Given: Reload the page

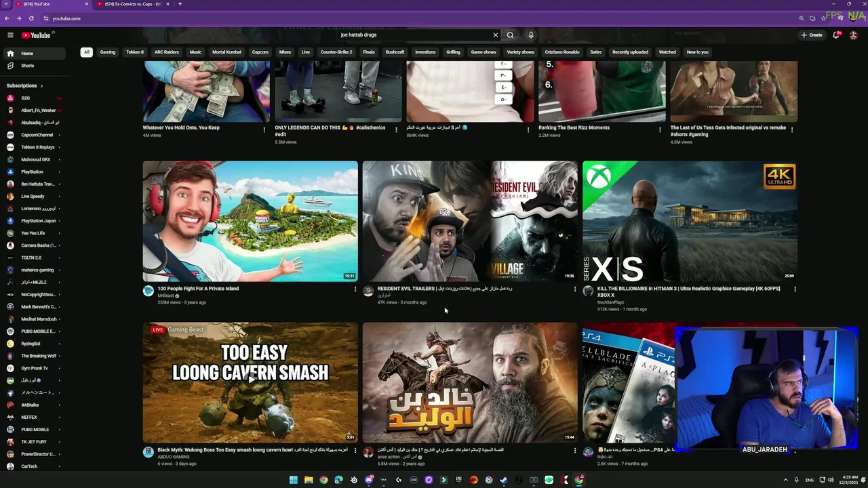Looking at the screenshot, I should point(31,18).
